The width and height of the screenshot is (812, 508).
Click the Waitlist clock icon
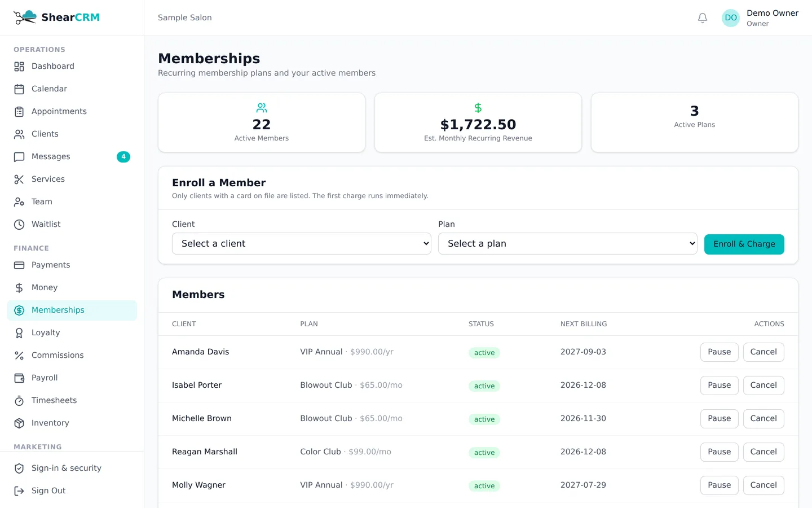click(19, 225)
